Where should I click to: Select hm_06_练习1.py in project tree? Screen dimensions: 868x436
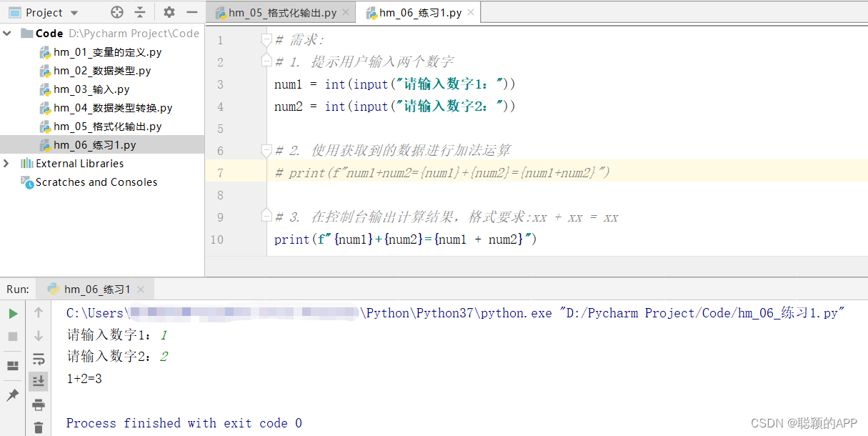click(x=94, y=145)
